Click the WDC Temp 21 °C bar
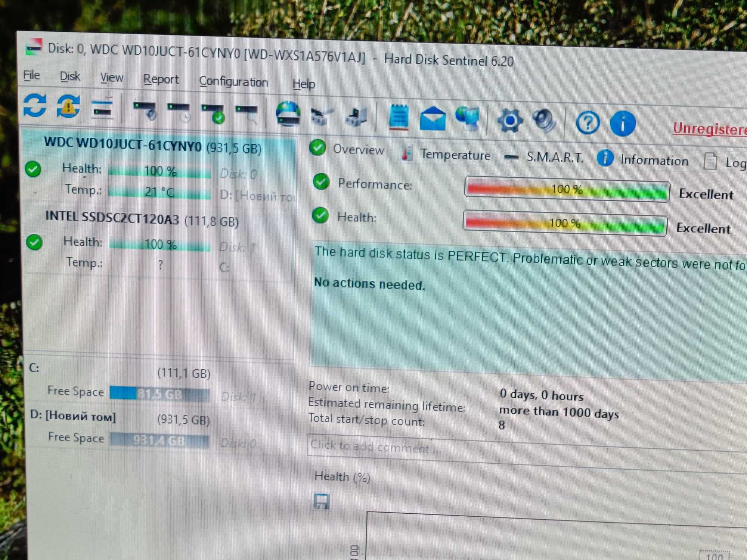Viewport: 747px width, 560px height. pos(159,193)
